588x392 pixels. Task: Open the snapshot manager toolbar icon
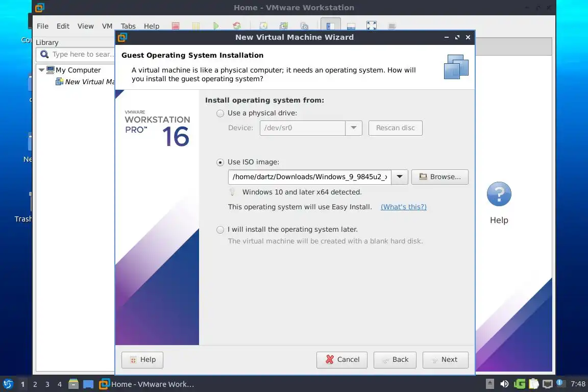[x=304, y=26]
